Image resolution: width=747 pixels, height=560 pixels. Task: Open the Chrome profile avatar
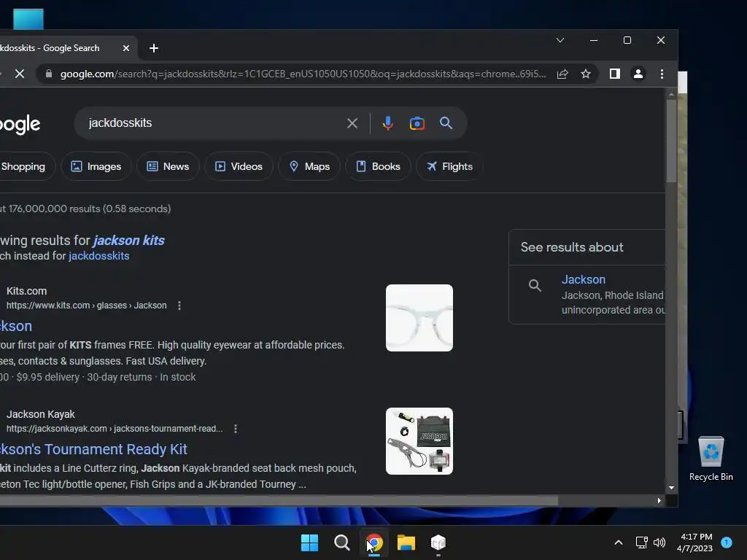[638, 74]
